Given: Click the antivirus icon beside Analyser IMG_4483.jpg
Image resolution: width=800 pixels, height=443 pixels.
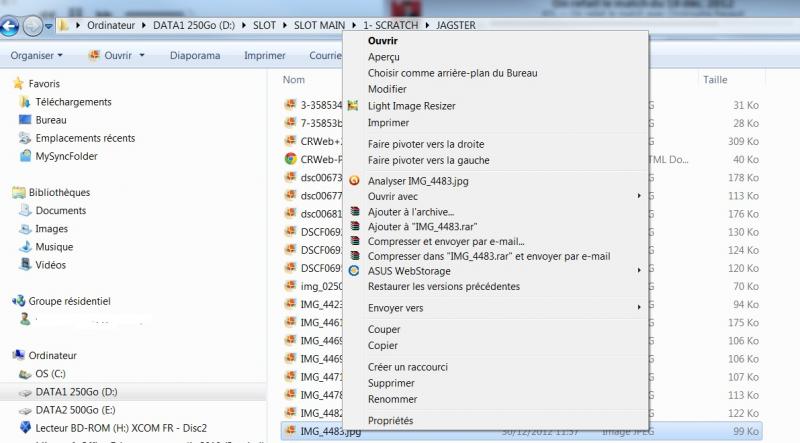Looking at the screenshot, I should point(353,181).
